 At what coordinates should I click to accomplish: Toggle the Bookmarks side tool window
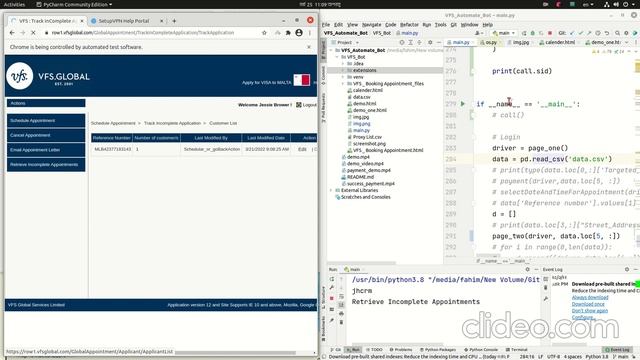(x=324, y=329)
